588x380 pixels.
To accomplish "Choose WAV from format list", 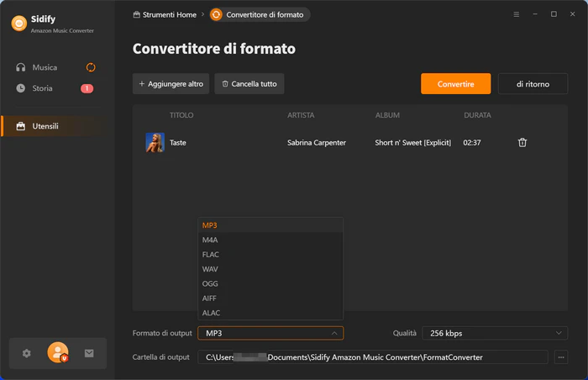I will [x=270, y=269].
